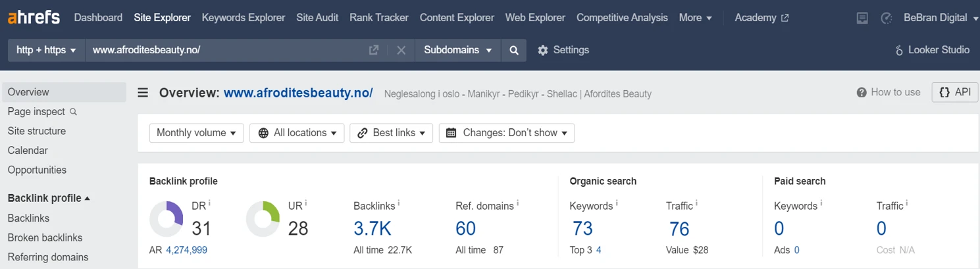This screenshot has width=980, height=269.
Task: Click the Ahrefs logo
Action: coord(34,17)
